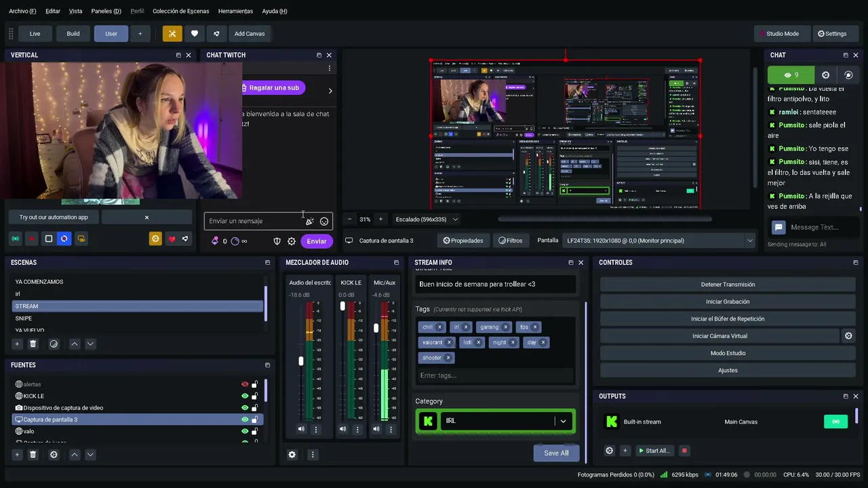Screen dimensions: 868x488
Task: Open the emoji picker in Twitch chat
Action: pyautogui.click(x=324, y=221)
